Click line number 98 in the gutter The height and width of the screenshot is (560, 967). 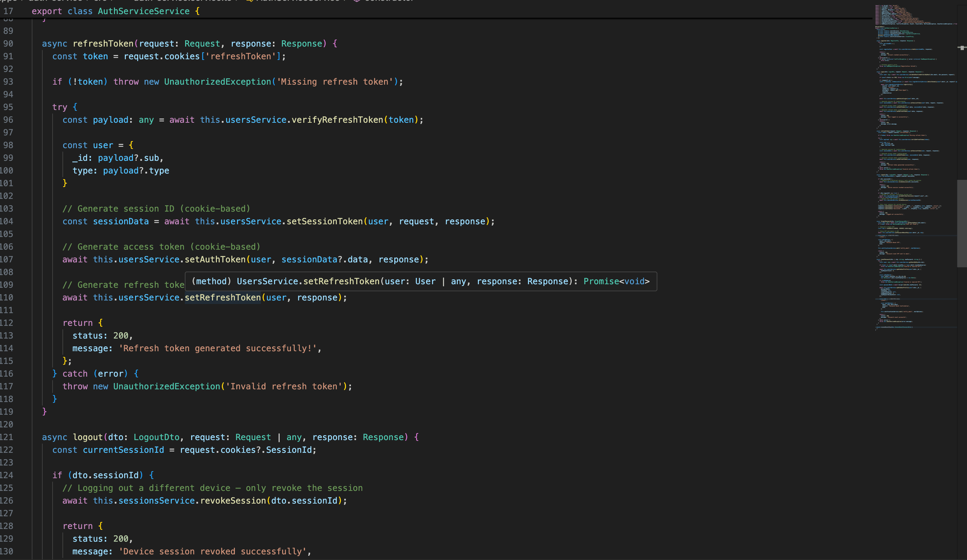point(8,146)
